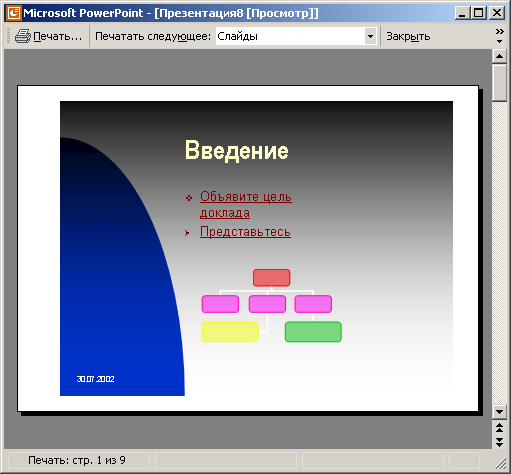Click the printer icon in the toolbar
The height and width of the screenshot is (474, 511).
(x=23, y=36)
